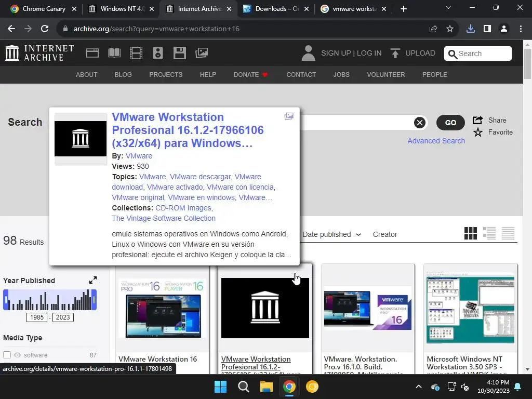Go back in browser history
The image size is (532, 399).
[x=11, y=29]
